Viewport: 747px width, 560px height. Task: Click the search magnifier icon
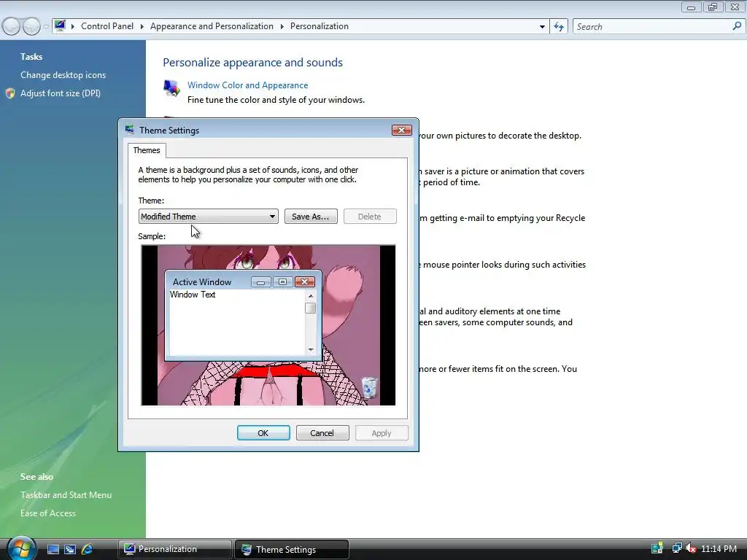[x=737, y=26]
